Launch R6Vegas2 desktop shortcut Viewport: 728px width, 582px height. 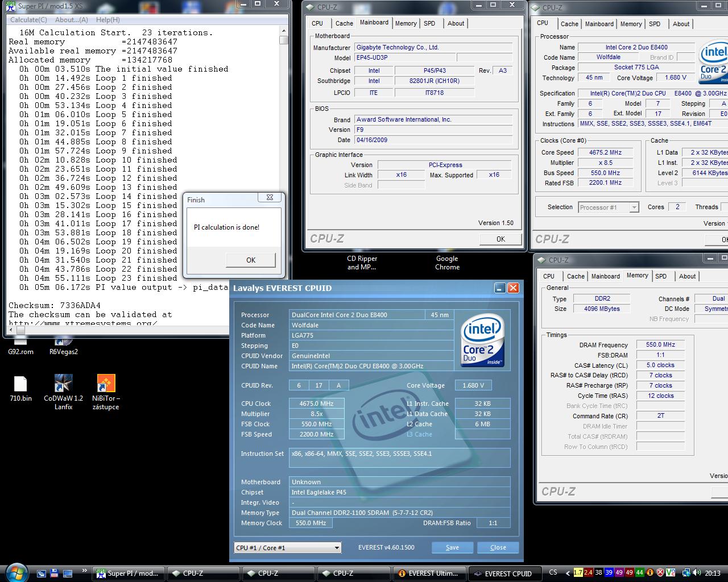63,347
